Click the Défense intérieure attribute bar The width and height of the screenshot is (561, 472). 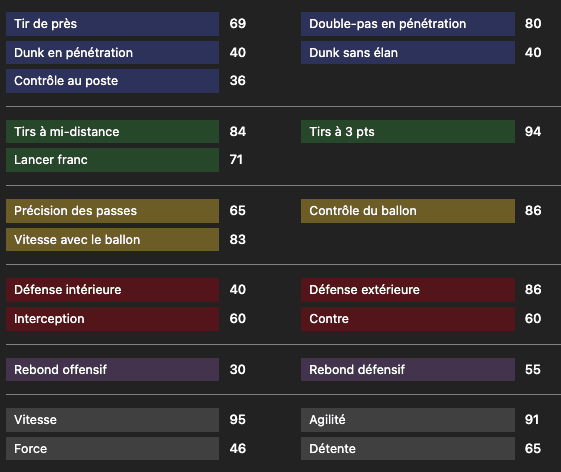pyautogui.click(x=112, y=290)
